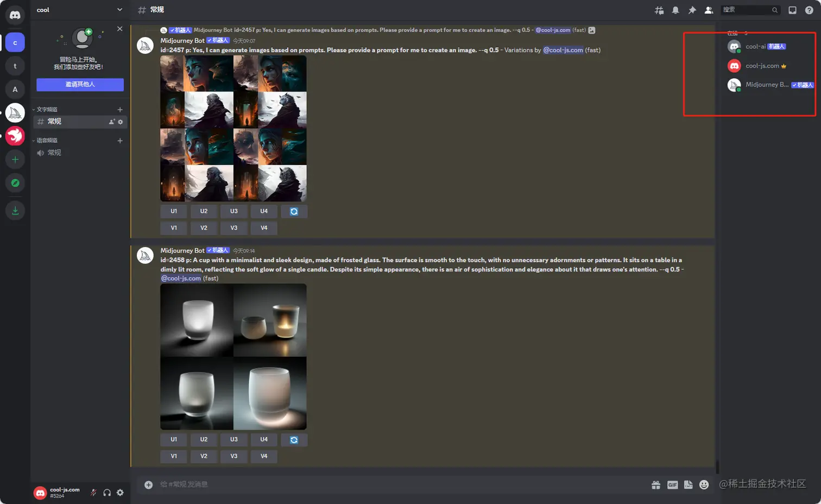821x504 pixels.
Task: Expand the cool server dropdown menu
Action: [x=119, y=10]
